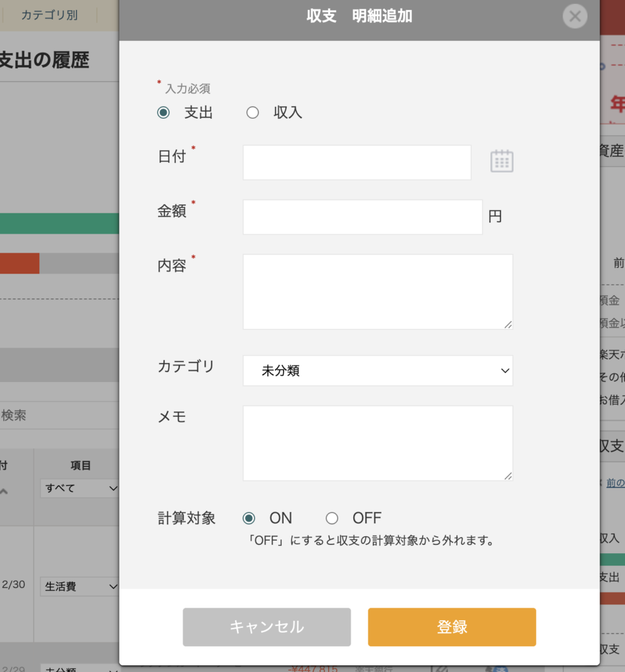Click the 検索 search box

[59, 415]
